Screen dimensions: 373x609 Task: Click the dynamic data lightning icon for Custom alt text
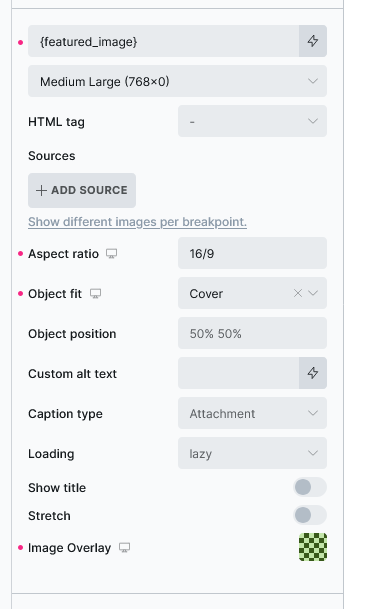pos(313,373)
